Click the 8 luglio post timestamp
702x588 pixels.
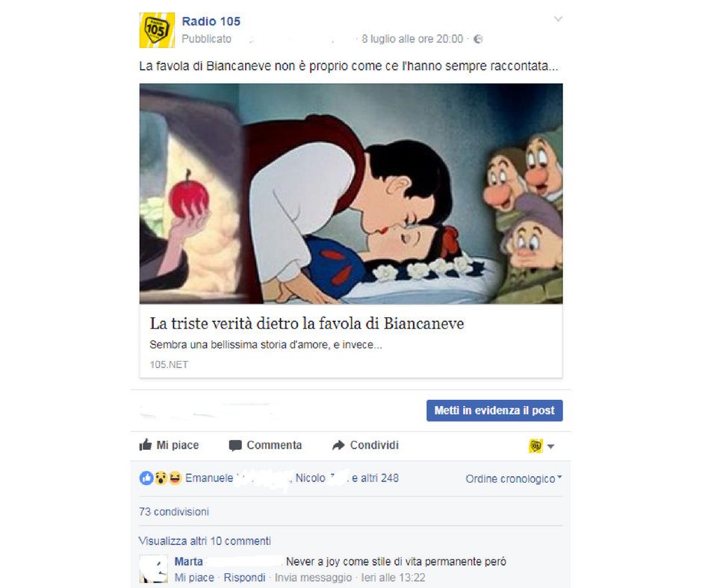click(x=412, y=40)
